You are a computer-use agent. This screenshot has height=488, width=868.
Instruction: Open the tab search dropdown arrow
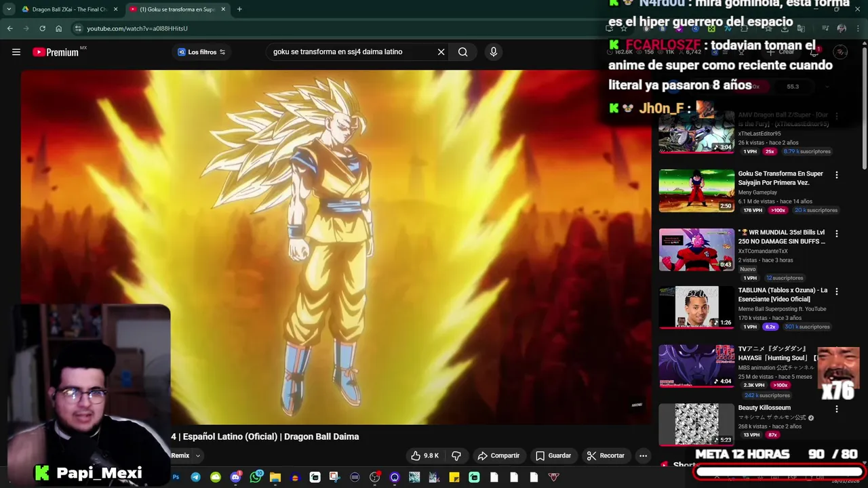point(9,9)
